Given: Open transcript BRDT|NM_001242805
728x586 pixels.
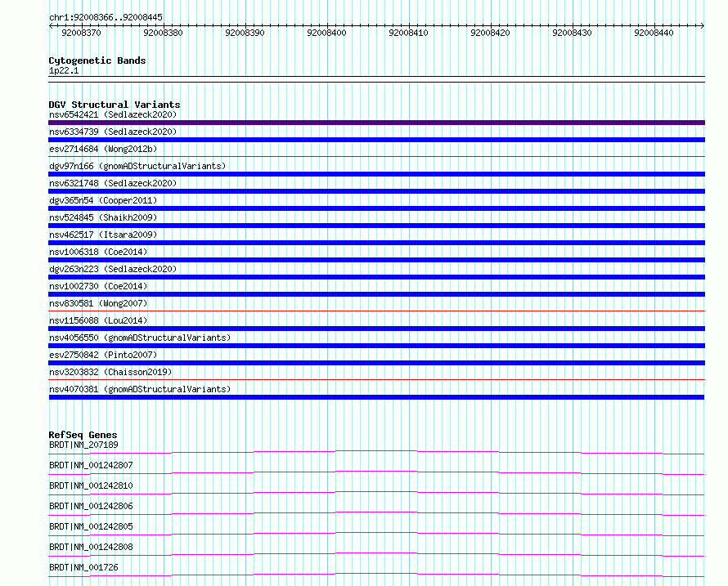Looking at the screenshot, I should coord(91,526).
